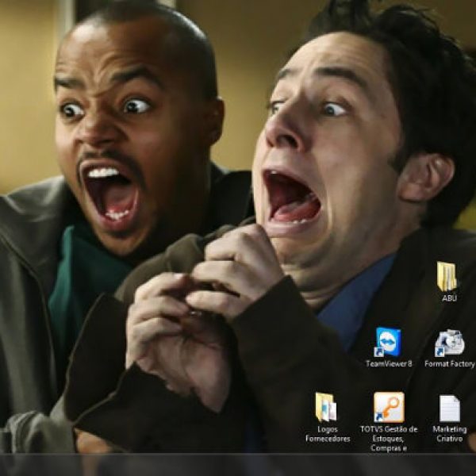
Task: Select the 'ABU' label text
Action: (449, 298)
